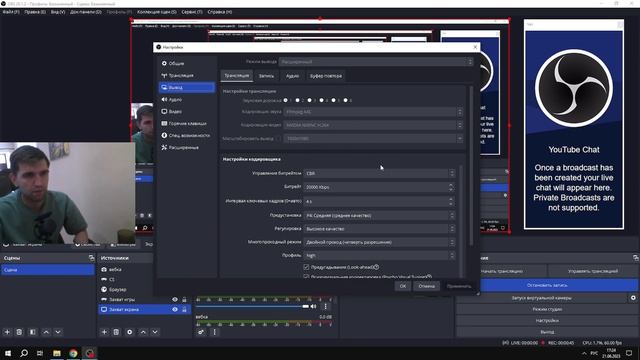The height and width of the screenshot is (360, 640).
Task: Toggle the Look-ahead checkbox
Action: [x=306, y=267]
